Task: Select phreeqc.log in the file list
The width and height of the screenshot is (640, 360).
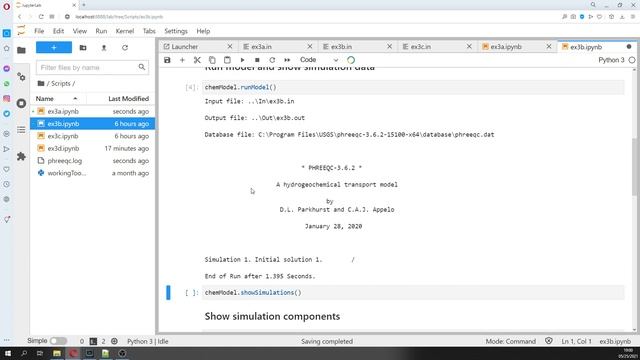Action: [x=92, y=161]
